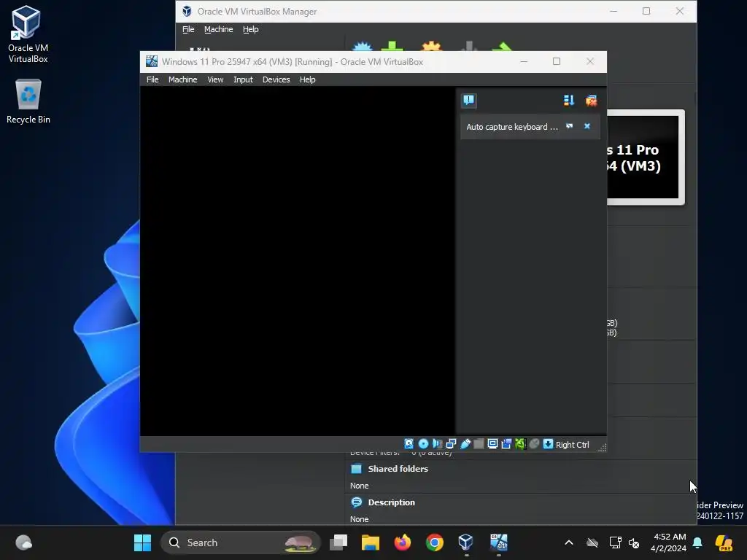Screen dimensions: 747x560
Task: Open the View menu
Action: [215, 79]
